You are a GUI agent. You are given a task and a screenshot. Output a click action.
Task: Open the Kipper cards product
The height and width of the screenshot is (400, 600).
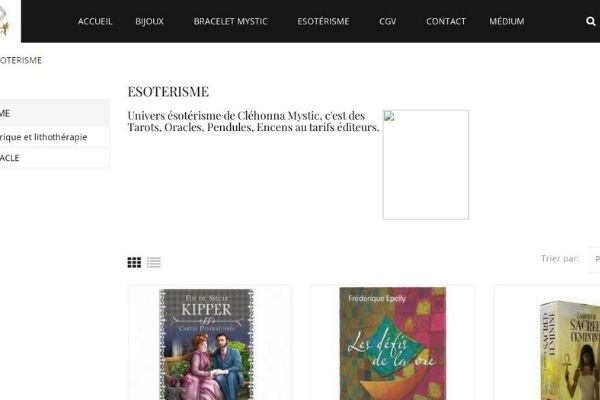point(206,344)
